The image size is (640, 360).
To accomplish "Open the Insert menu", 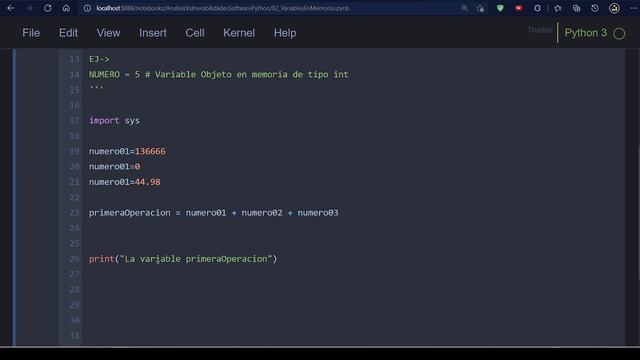I will point(153,33).
